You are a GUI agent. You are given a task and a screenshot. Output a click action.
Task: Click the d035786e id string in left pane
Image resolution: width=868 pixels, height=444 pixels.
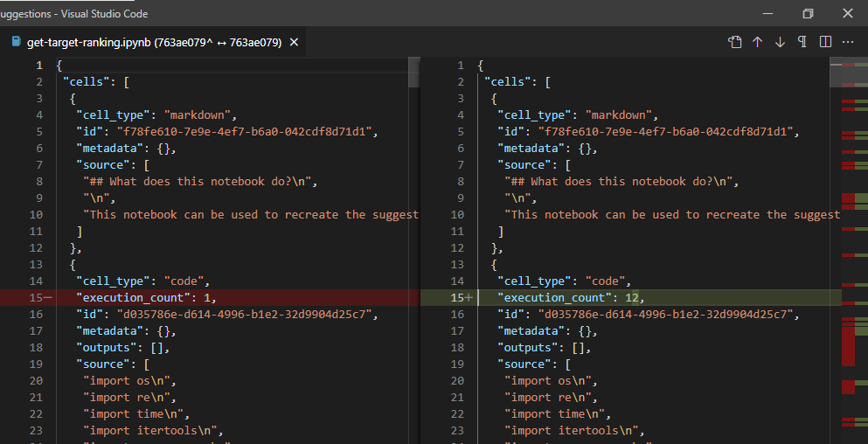click(x=244, y=315)
